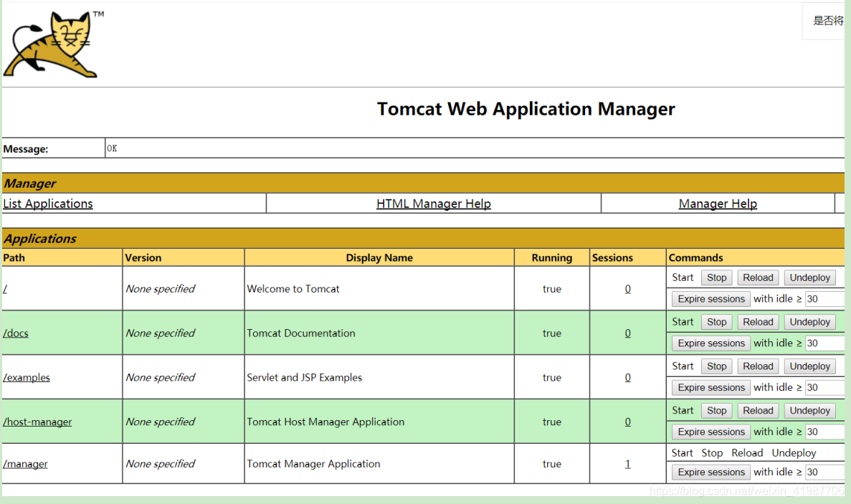Viewport: 851px width, 504px height.
Task: Open the root "/" path link
Action: pos(5,289)
